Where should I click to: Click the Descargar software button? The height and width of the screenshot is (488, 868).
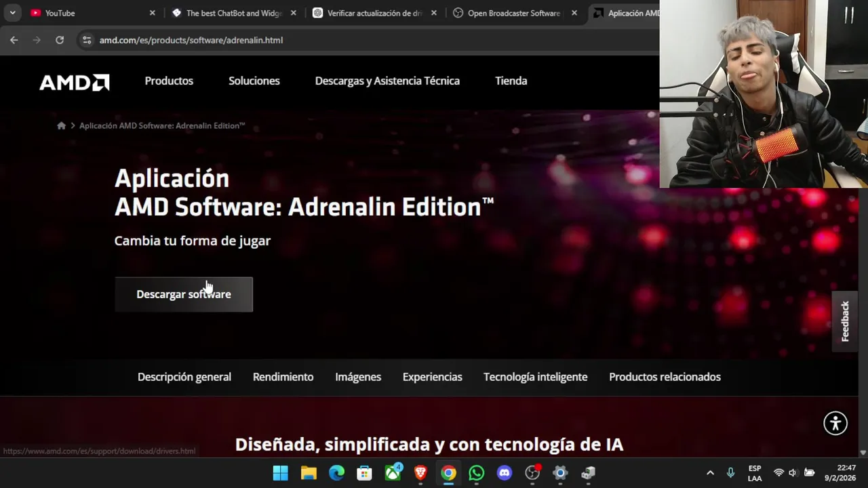pyautogui.click(x=184, y=294)
